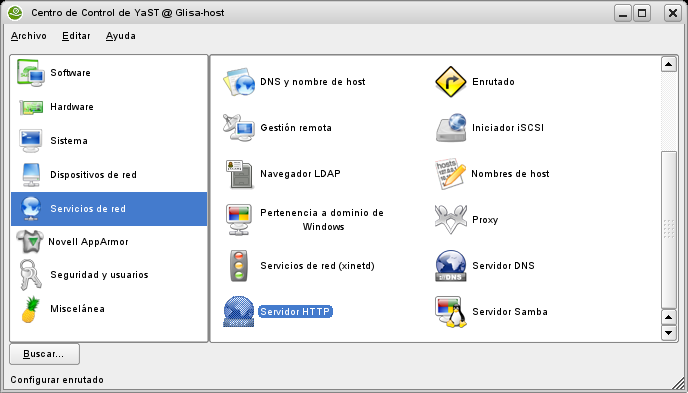The image size is (688, 393).
Task: Select the Novell AppArmor armor icon
Action: (x=30, y=242)
